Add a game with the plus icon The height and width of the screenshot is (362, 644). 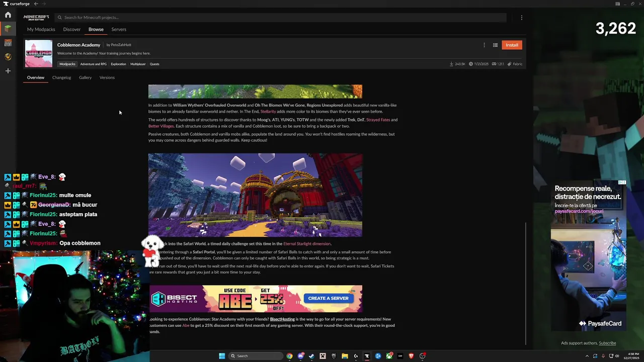(8, 71)
